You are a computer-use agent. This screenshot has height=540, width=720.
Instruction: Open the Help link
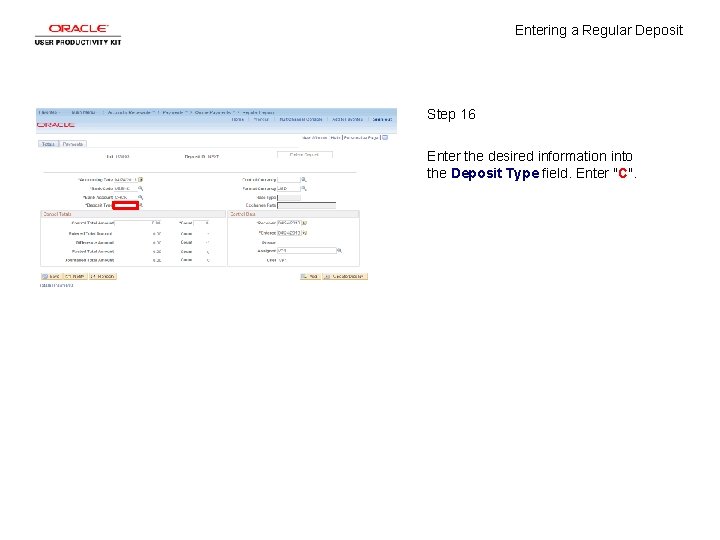coord(335,137)
